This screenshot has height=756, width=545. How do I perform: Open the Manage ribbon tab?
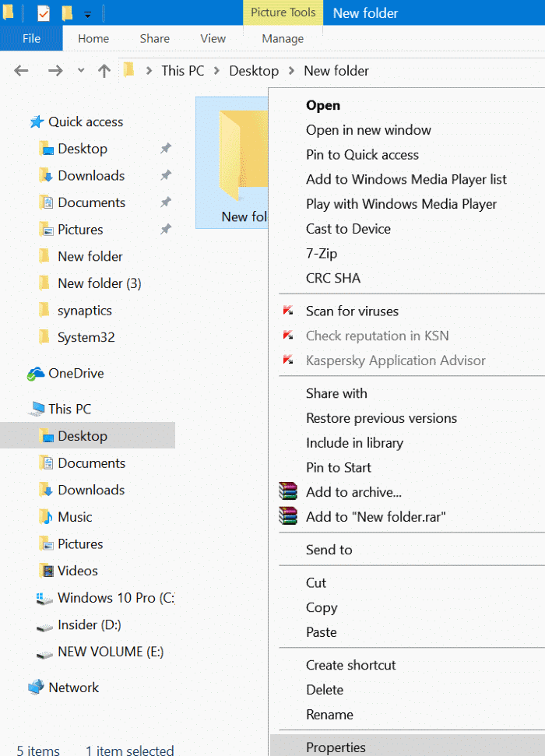click(283, 39)
